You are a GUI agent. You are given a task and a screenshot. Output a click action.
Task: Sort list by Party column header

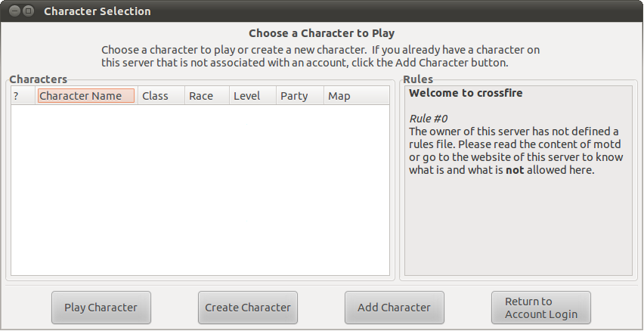pos(300,96)
